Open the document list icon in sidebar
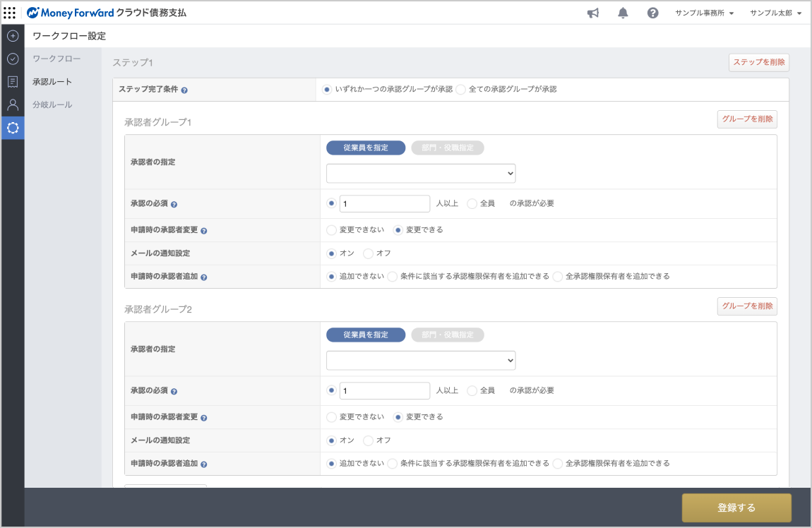The width and height of the screenshot is (812, 528). [13, 82]
